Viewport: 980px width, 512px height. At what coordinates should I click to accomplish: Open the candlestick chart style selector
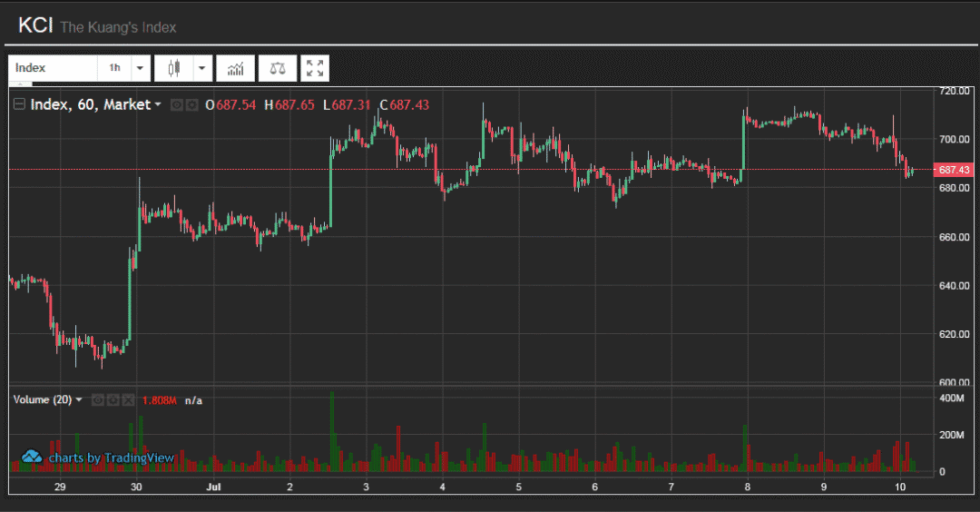(173, 68)
